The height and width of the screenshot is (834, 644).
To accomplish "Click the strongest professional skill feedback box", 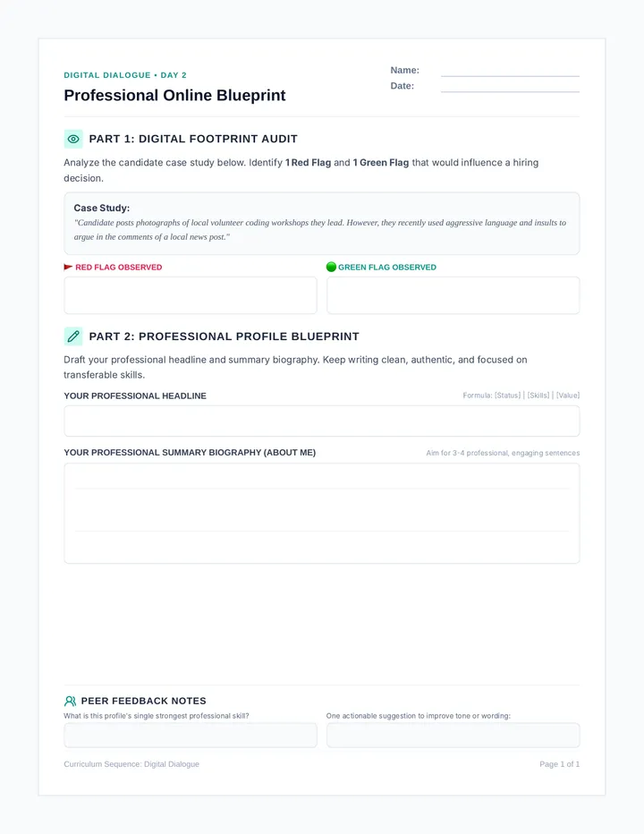I will (191, 735).
